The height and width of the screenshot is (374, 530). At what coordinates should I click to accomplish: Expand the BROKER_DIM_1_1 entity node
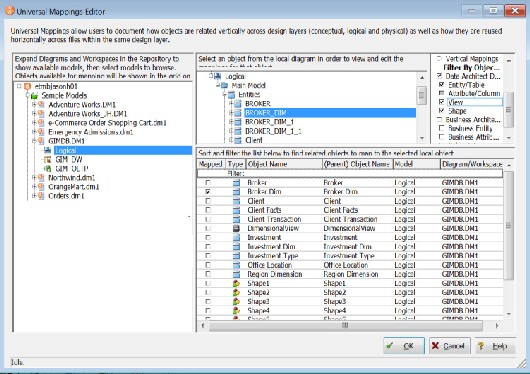coord(231,131)
